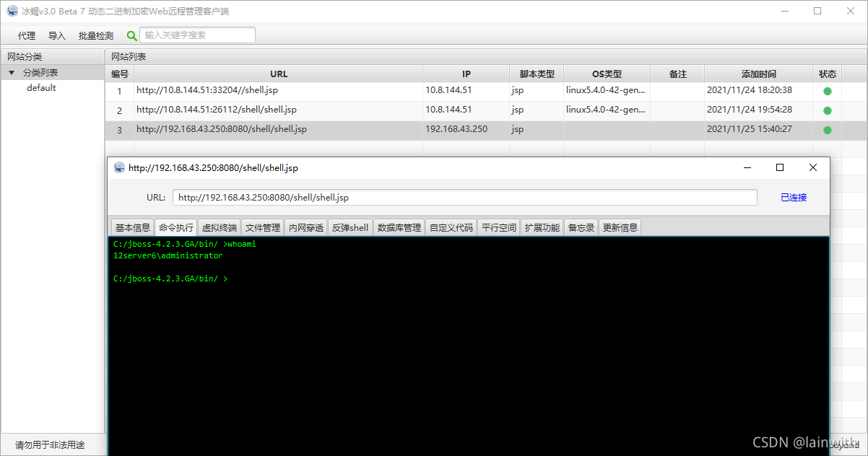Open the 数据库管理 tab
Screen dimensions: 868x456
point(399,227)
